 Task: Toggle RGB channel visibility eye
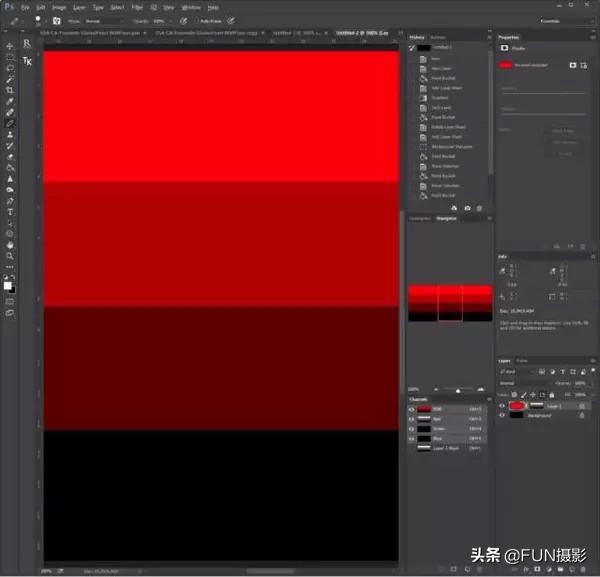(411, 408)
